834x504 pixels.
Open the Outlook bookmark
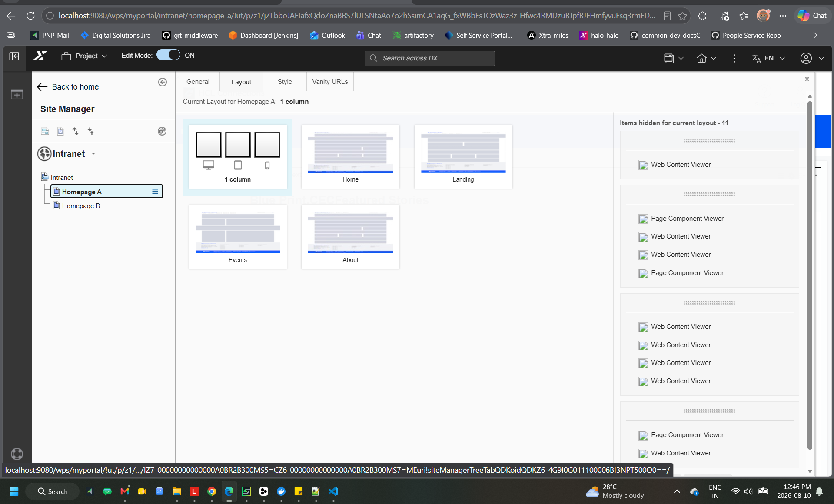pos(327,35)
